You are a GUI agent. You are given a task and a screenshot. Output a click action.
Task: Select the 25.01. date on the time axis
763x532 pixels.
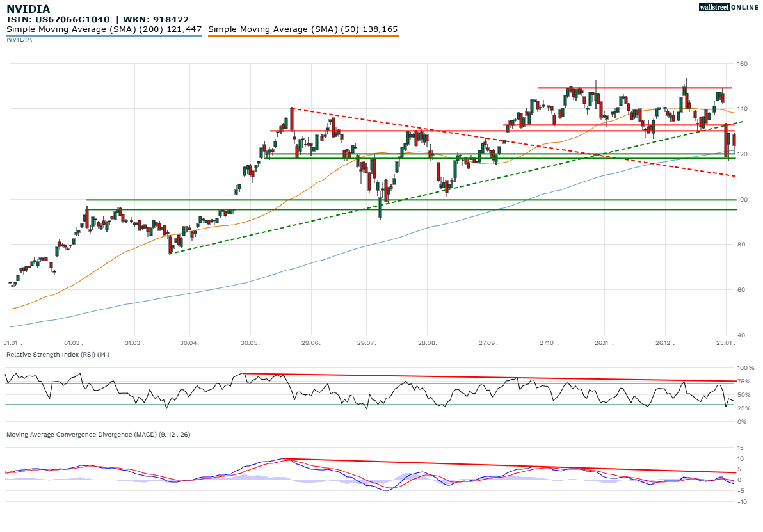pyautogui.click(x=725, y=343)
